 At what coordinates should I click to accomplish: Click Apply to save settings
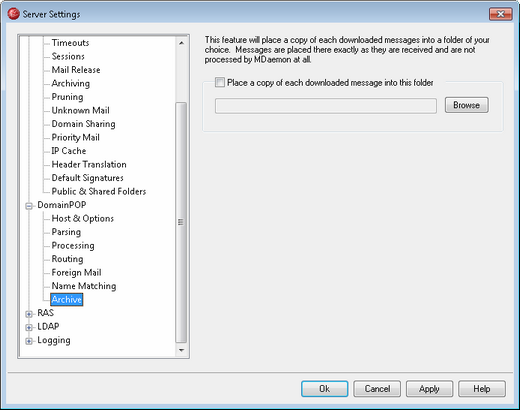click(429, 389)
